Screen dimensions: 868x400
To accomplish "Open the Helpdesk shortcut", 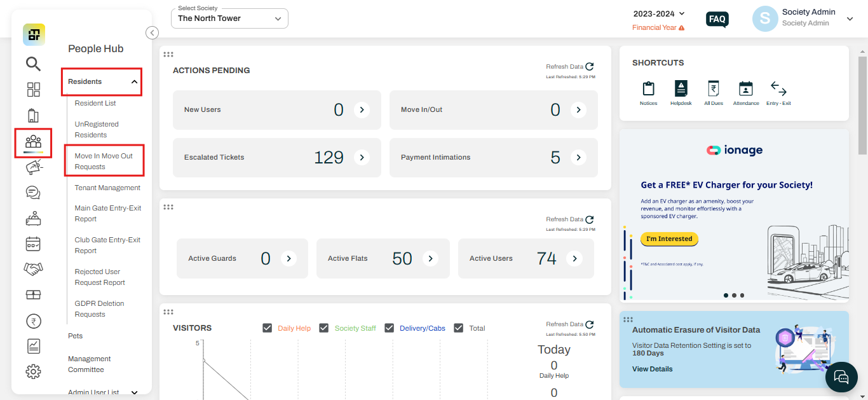I will [x=681, y=93].
